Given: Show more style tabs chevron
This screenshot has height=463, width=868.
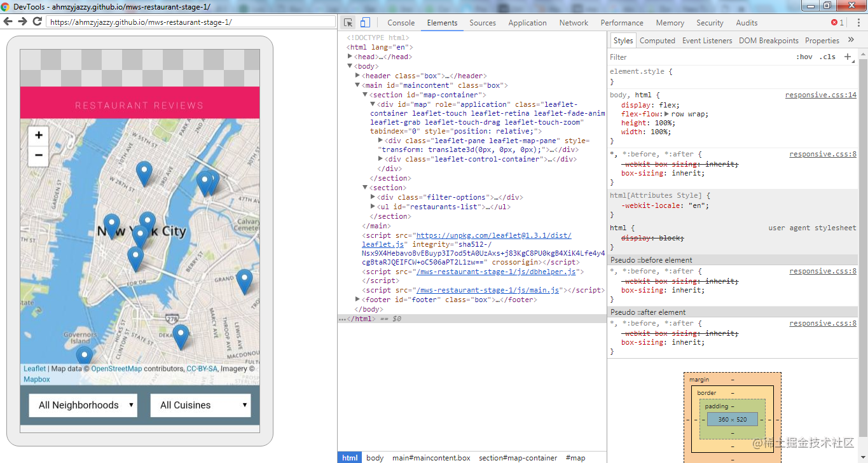Looking at the screenshot, I should click(851, 40).
